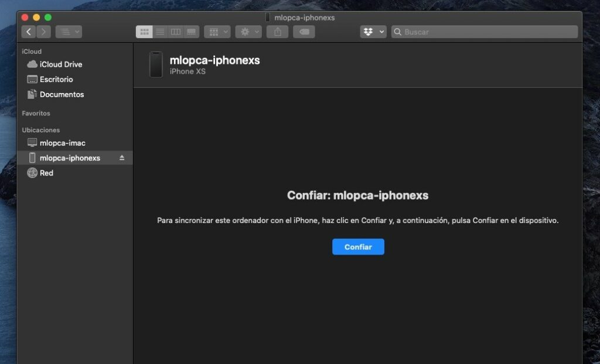
Task: Switch to column view
Action: click(x=176, y=32)
